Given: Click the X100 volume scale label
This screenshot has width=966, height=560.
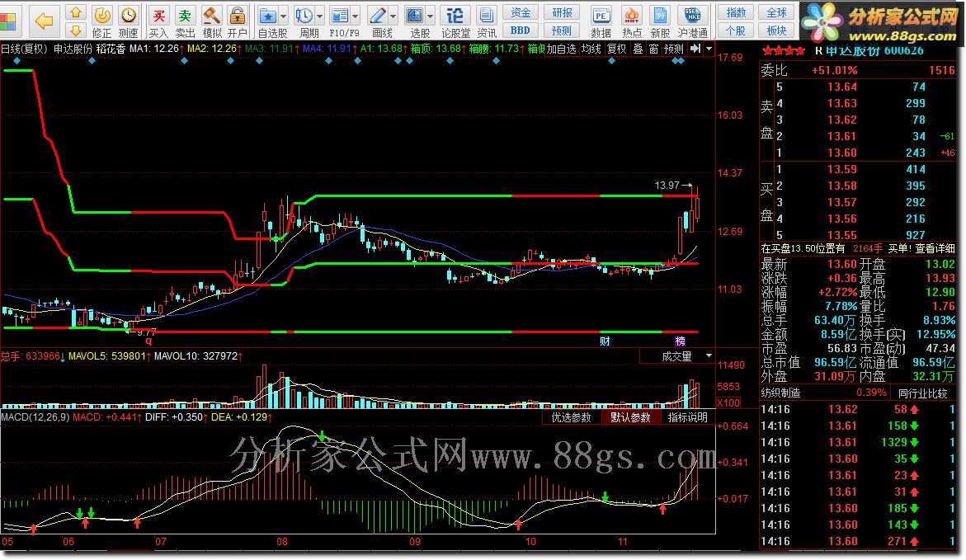Looking at the screenshot, I should click(728, 403).
